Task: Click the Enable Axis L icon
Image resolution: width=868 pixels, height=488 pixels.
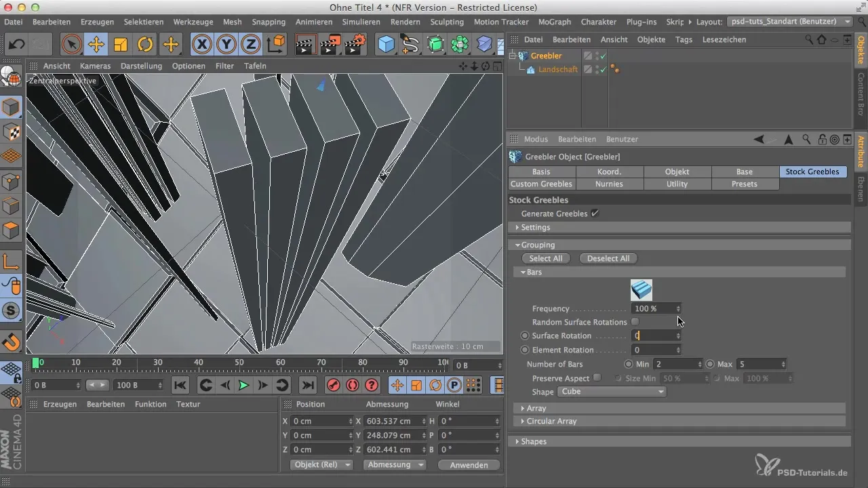Action: pos(12,261)
